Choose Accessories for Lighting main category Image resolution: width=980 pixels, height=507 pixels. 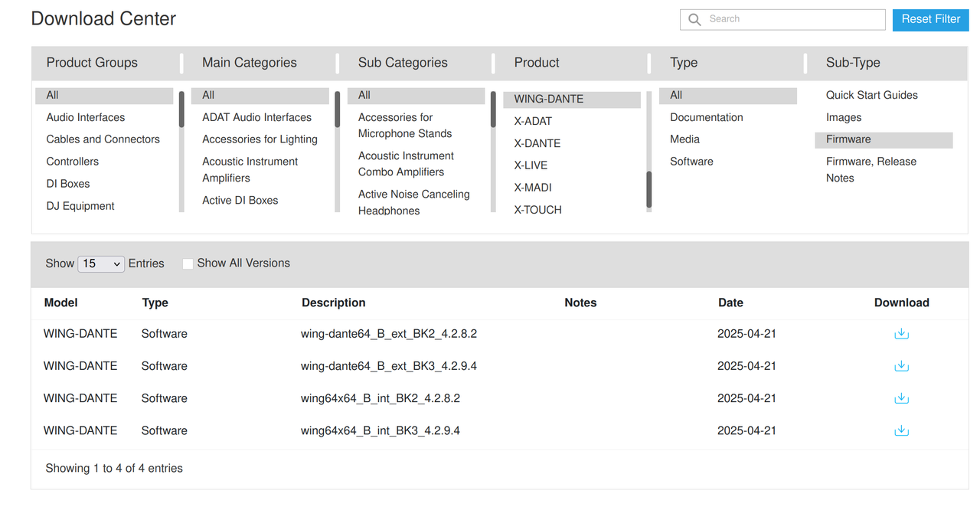260,139
